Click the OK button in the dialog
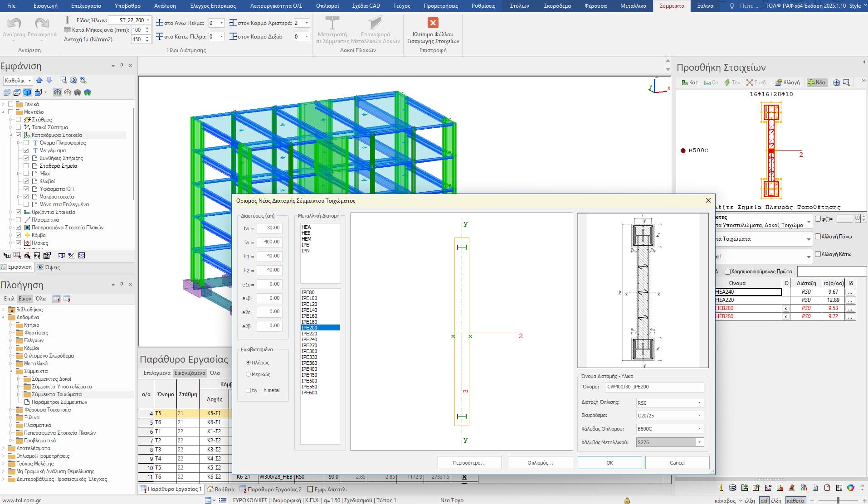Screen dimensions: 868x504 click(x=610, y=463)
